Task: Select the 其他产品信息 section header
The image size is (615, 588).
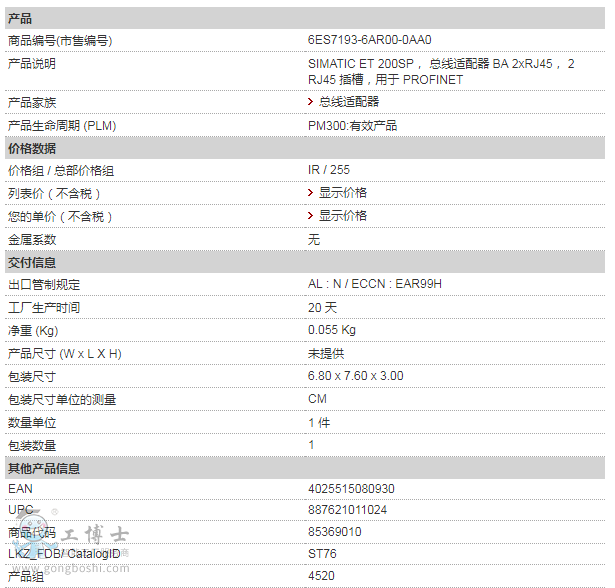Action: point(305,468)
